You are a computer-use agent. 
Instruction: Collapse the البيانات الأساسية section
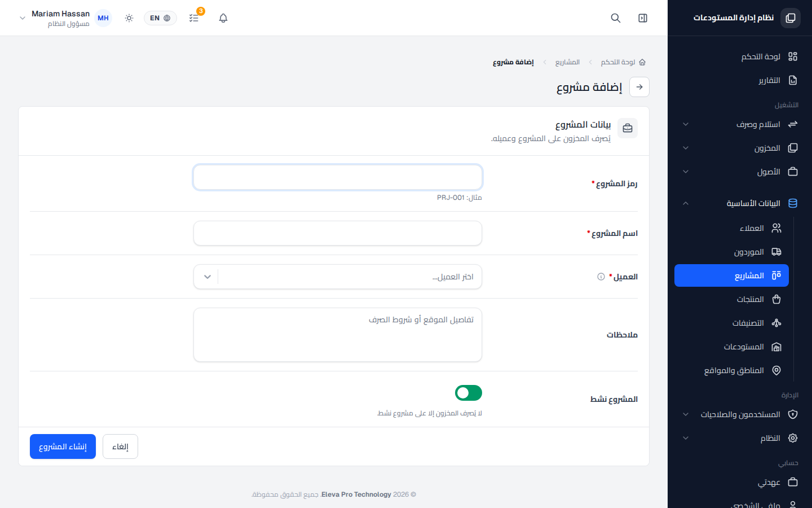coord(740,203)
